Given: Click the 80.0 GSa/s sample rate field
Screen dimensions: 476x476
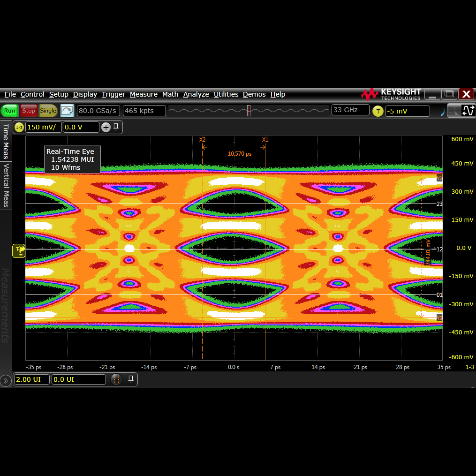Looking at the screenshot, I should coord(98,111).
